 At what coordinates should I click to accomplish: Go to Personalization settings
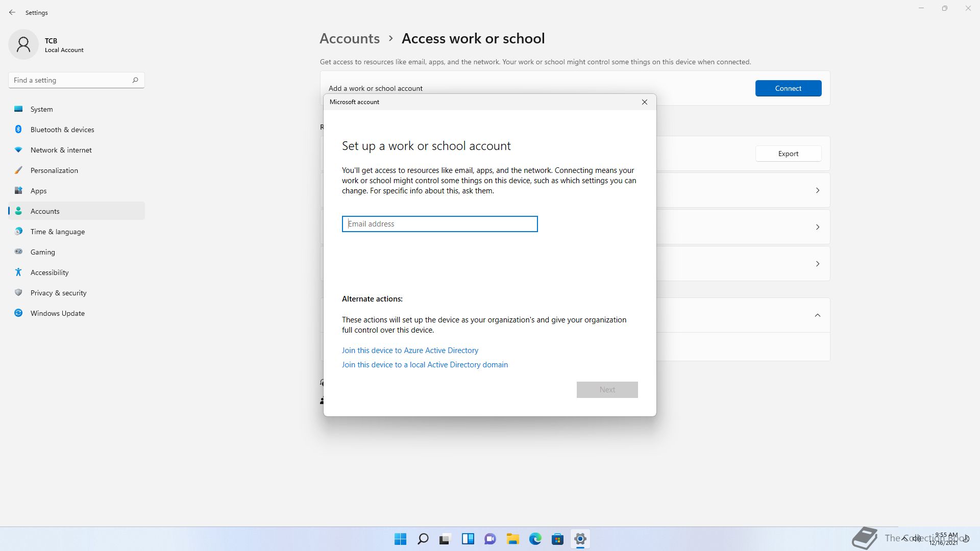pyautogui.click(x=54, y=170)
